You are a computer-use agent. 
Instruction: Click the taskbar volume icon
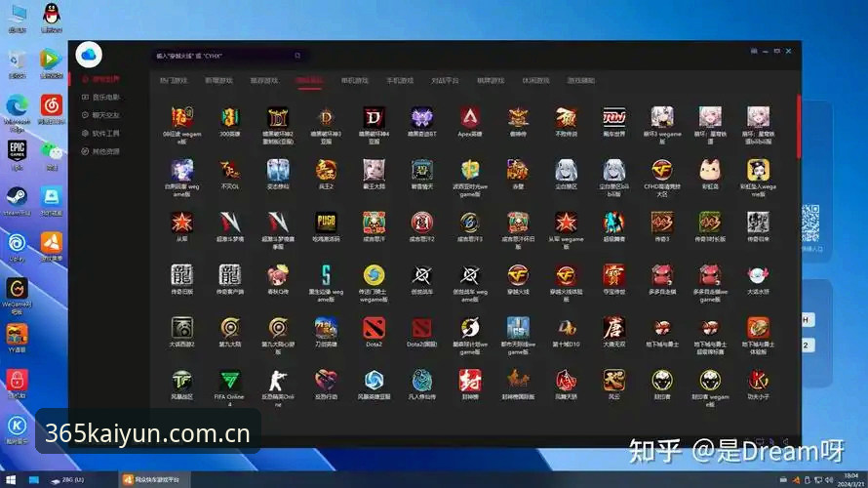click(x=829, y=479)
